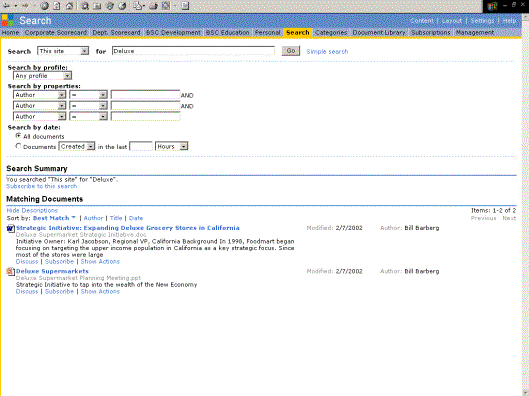529x396 pixels.
Task: Open the Favorites toolbar icon
Action: coord(97,6)
